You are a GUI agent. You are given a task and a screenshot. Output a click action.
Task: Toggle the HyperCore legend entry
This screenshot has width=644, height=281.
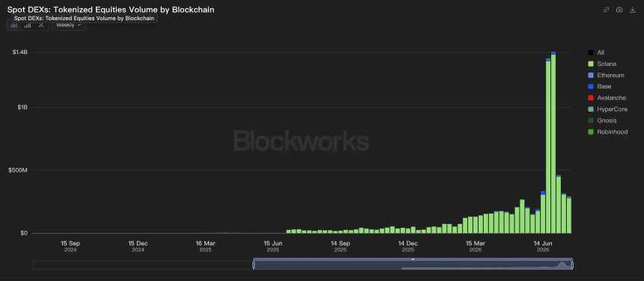(x=607, y=109)
